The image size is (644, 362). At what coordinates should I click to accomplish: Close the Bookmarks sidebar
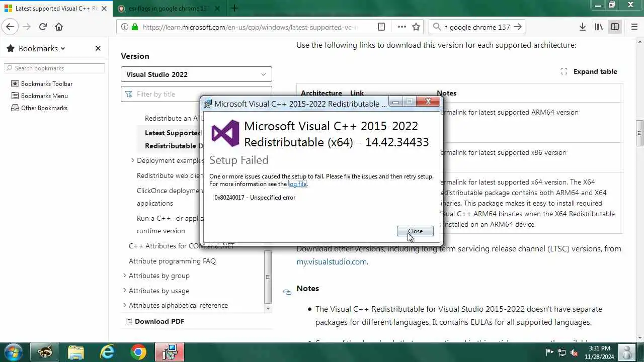pos(98,48)
